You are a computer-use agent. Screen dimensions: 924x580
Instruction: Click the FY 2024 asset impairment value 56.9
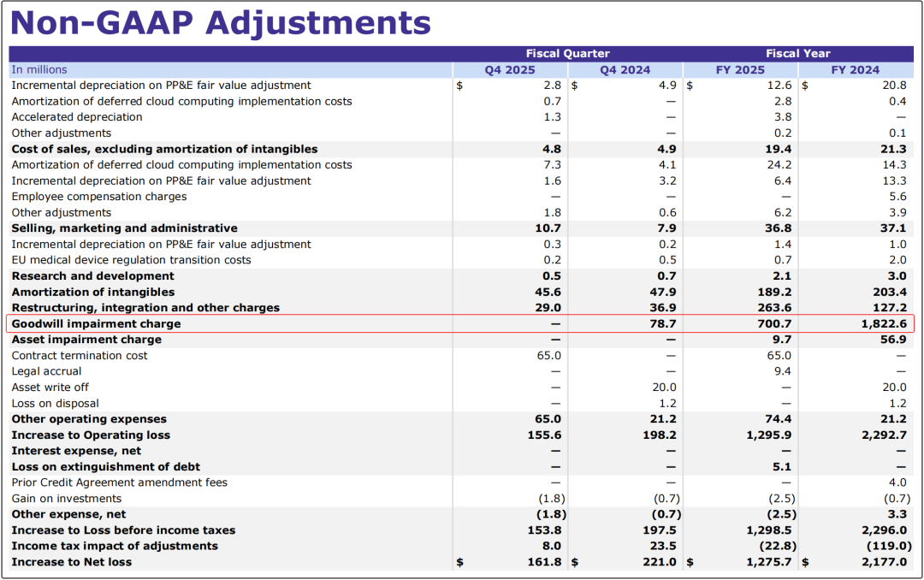coord(893,340)
